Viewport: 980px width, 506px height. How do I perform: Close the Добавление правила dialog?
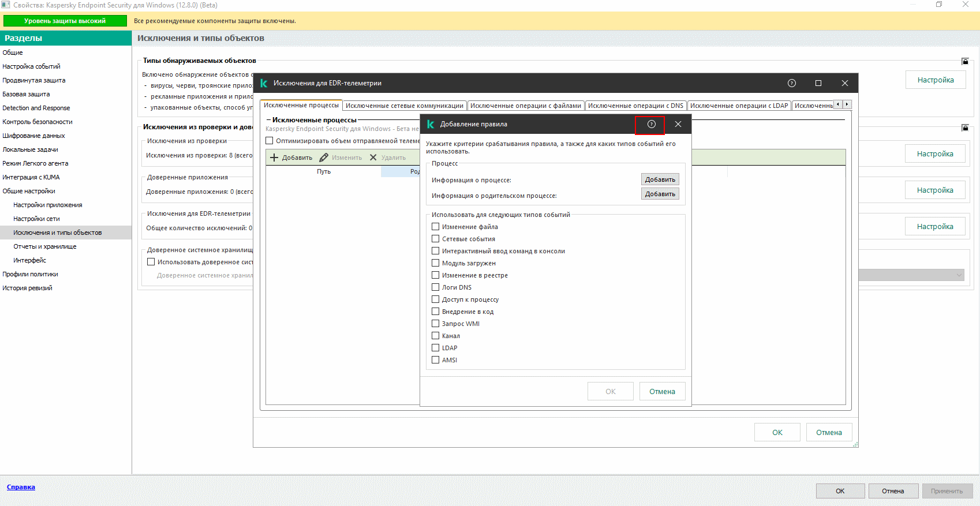click(678, 124)
